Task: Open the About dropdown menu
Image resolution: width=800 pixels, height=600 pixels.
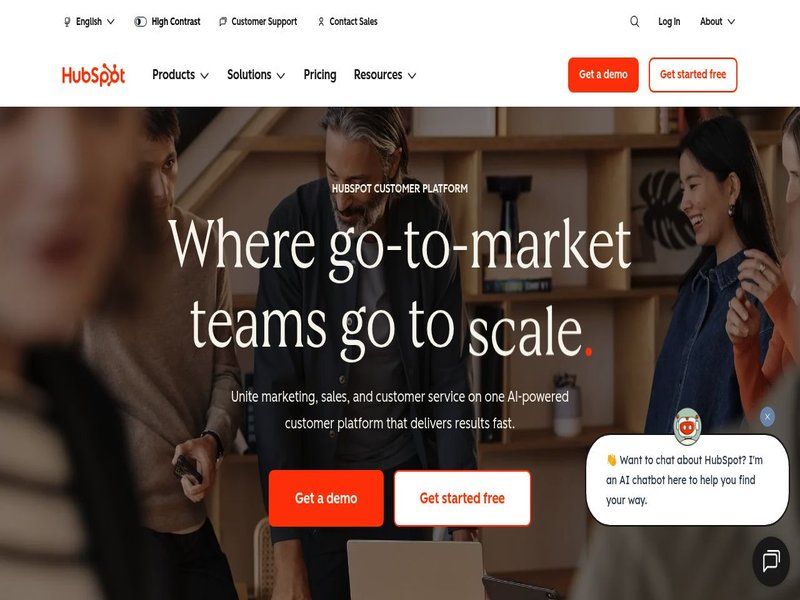Action: click(717, 21)
